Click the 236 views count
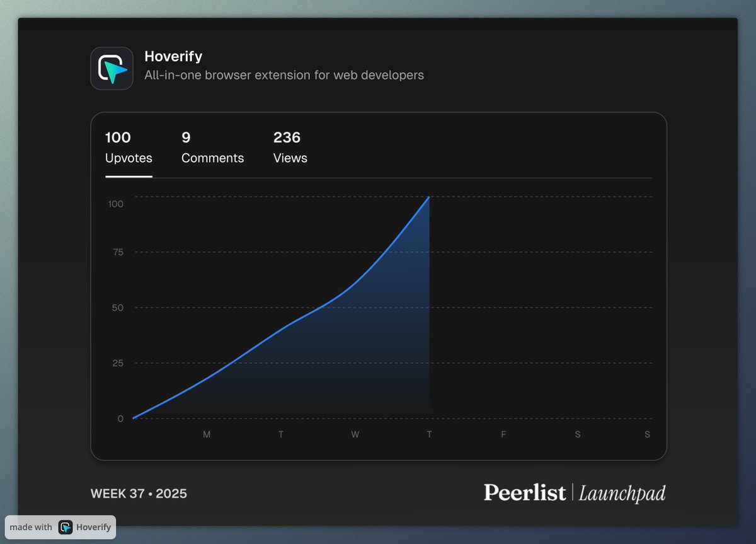The height and width of the screenshot is (544, 756). [287, 137]
